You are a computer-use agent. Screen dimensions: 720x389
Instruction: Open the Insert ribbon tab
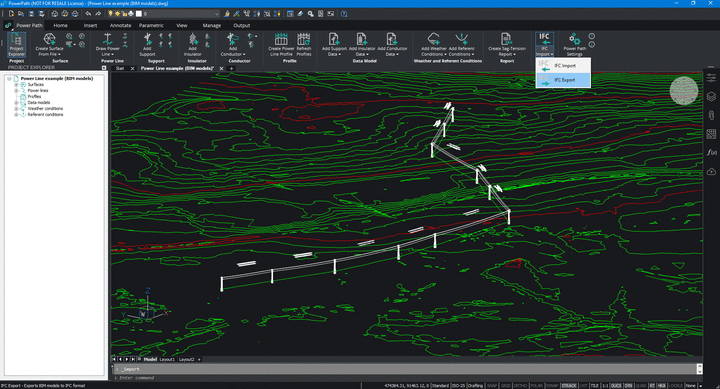click(x=90, y=25)
